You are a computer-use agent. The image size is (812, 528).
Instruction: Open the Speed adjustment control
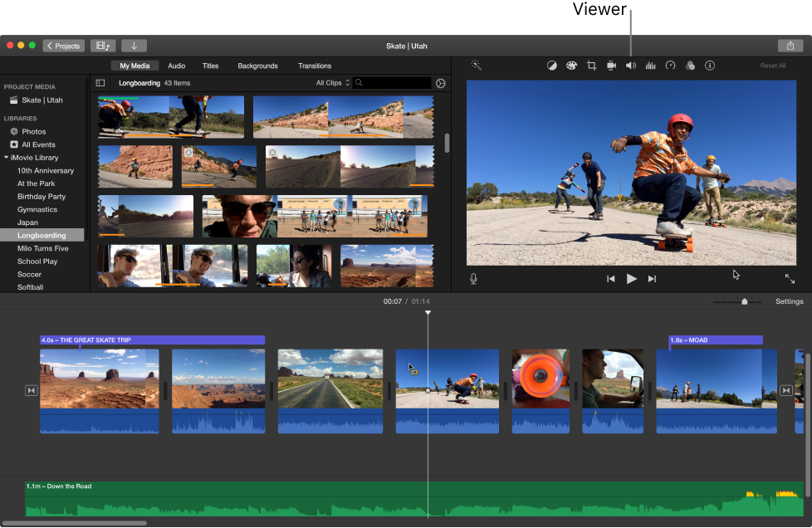pos(670,66)
